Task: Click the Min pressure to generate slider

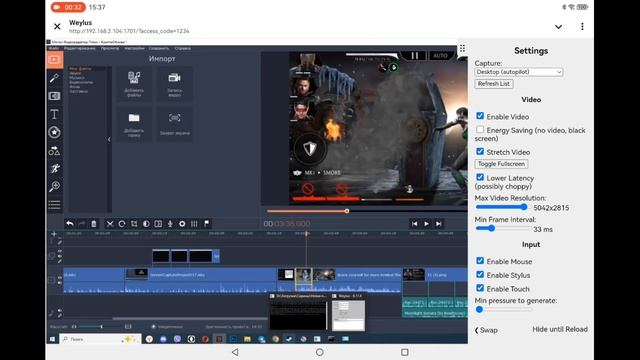Action: tap(504, 309)
